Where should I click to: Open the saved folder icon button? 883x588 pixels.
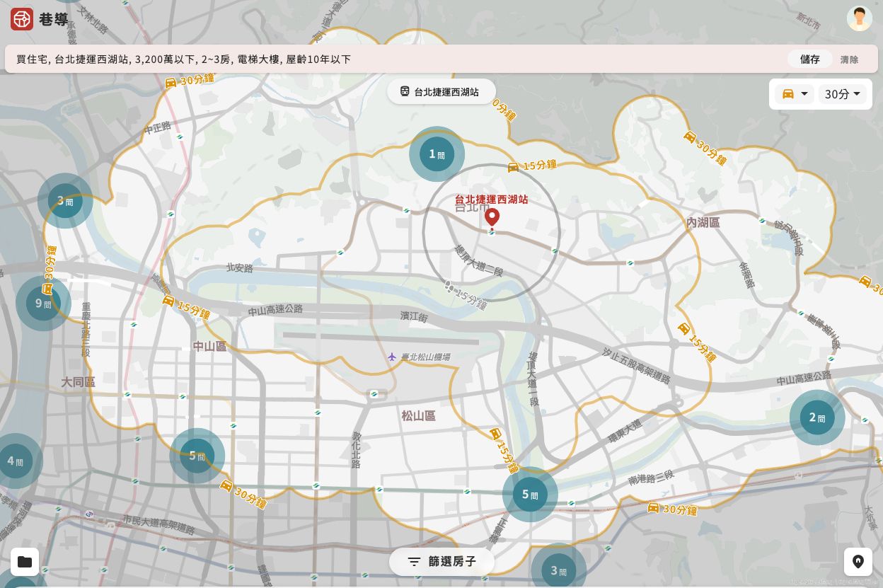pos(25,562)
